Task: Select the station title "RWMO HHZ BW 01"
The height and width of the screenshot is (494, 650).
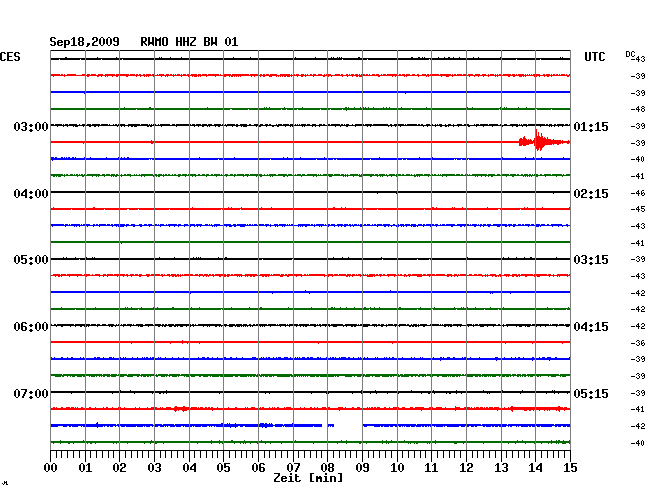Action: 189,42
